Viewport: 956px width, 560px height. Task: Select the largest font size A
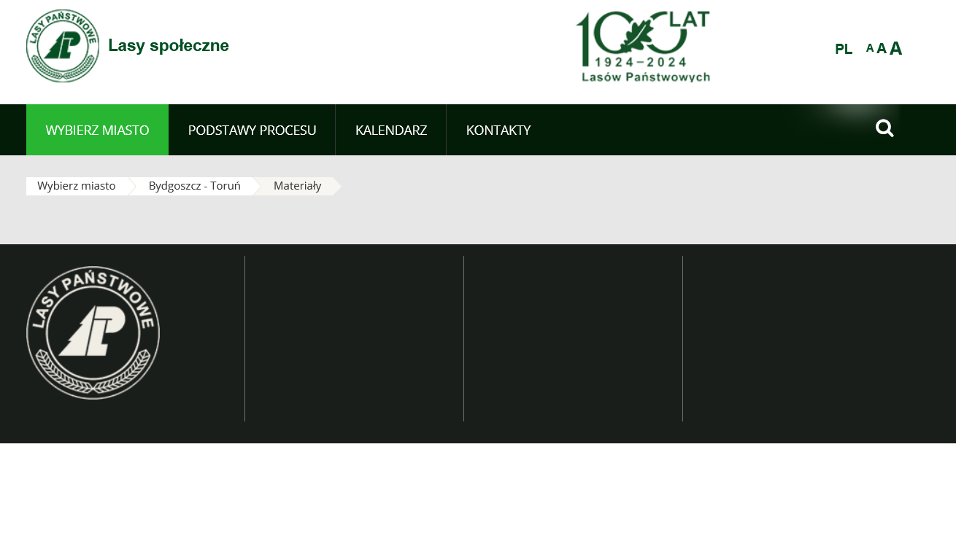coord(895,49)
